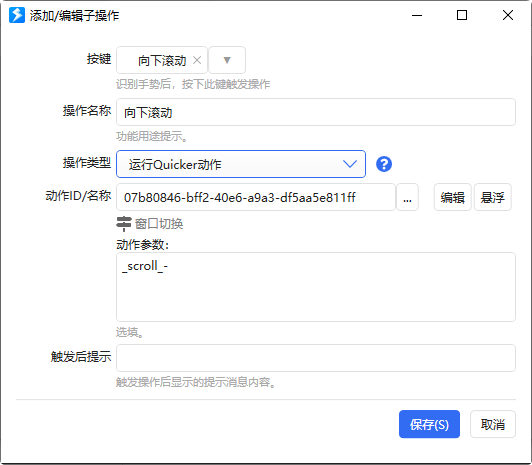The width and height of the screenshot is (532, 465).
Task: Remove the 向下滚动 key tag
Action: pos(197,60)
